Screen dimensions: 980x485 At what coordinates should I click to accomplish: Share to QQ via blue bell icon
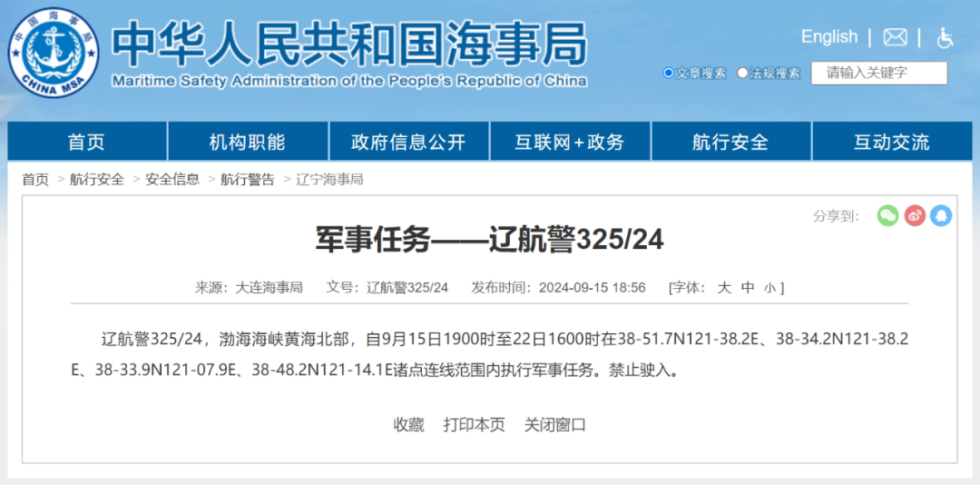pos(941,216)
